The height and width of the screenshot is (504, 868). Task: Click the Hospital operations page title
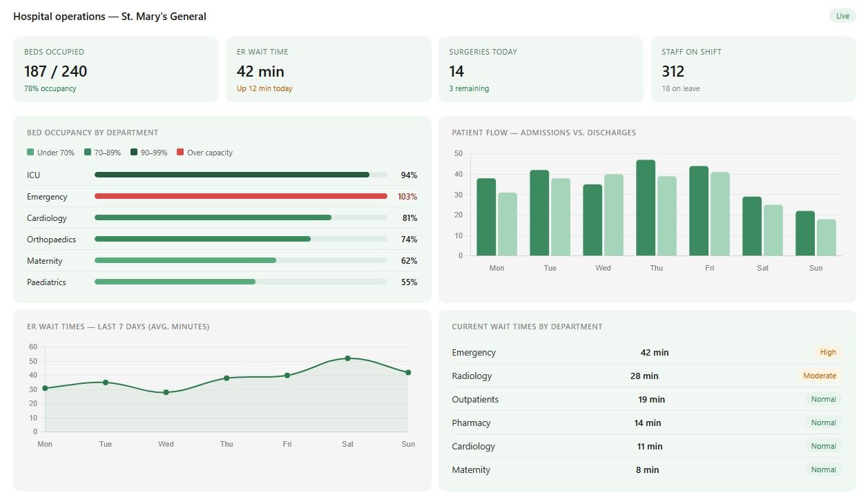[110, 17]
